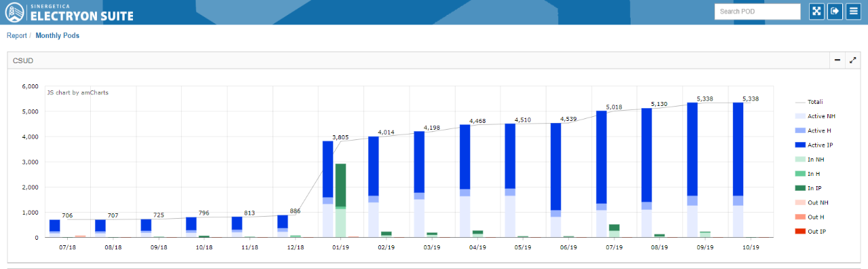Click the 03/19 x-axis label
The width and height of the screenshot is (868, 269).
point(432,248)
